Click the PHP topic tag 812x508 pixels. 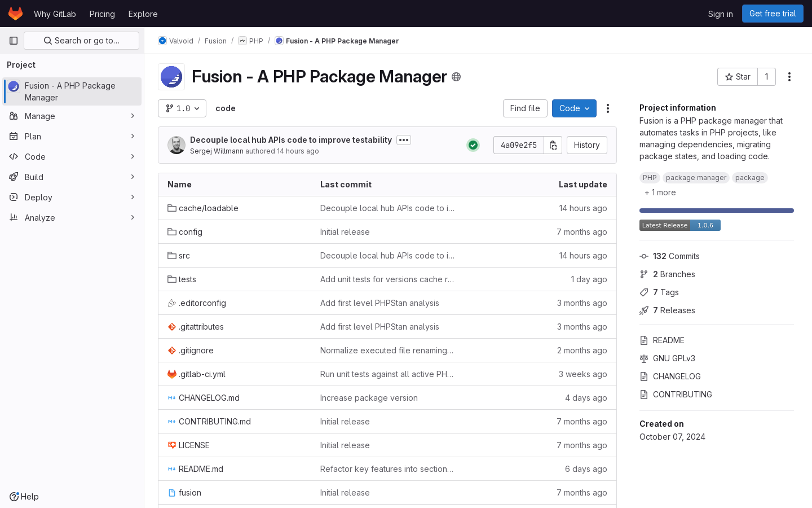650,178
